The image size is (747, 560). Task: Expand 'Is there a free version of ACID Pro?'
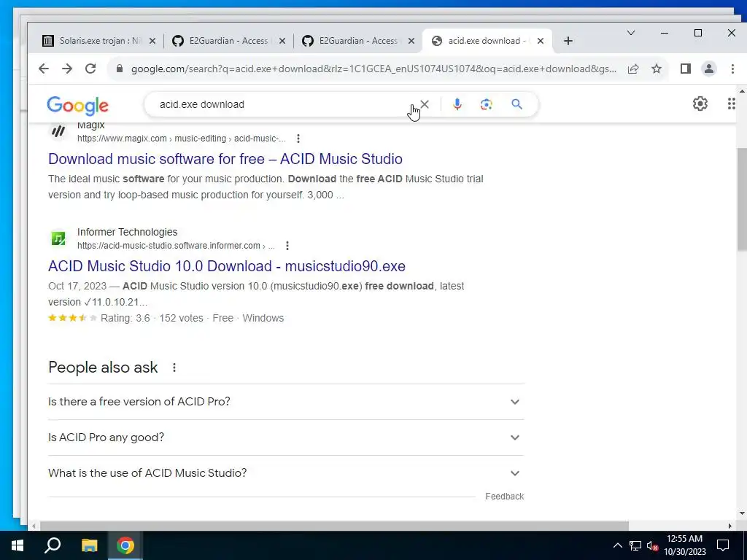[x=286, y=402]
